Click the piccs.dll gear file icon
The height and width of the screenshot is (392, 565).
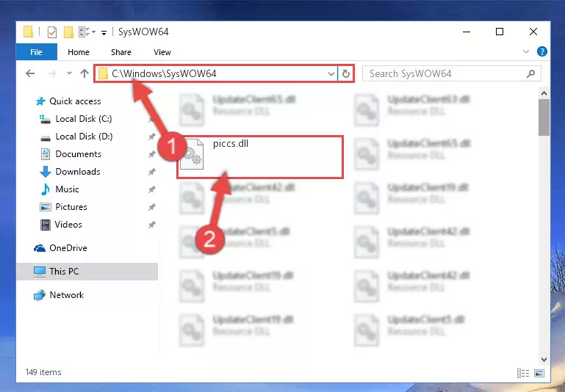pos(192,154)
